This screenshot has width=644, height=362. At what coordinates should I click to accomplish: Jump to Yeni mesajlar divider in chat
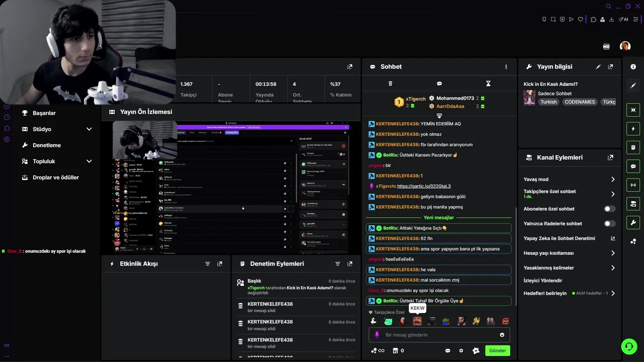click(439, 218)
